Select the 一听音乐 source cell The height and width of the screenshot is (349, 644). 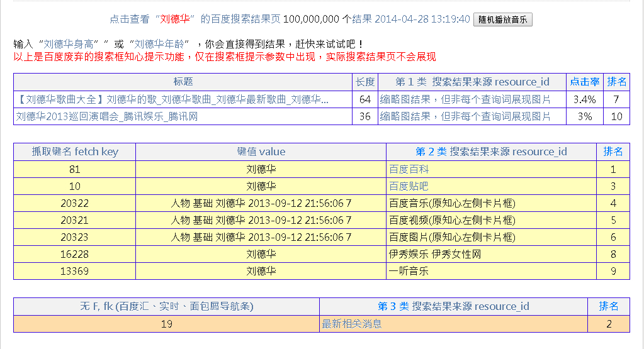(409, 271)
